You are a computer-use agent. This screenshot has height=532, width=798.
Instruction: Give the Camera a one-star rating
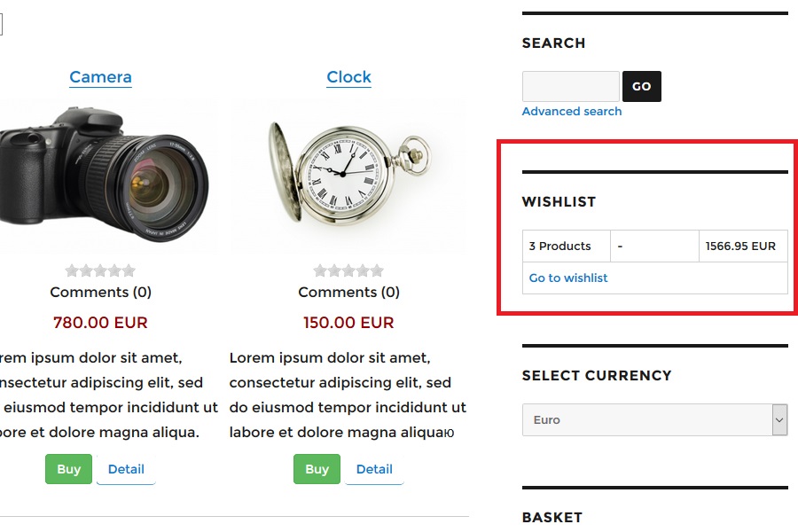[72, 270]
